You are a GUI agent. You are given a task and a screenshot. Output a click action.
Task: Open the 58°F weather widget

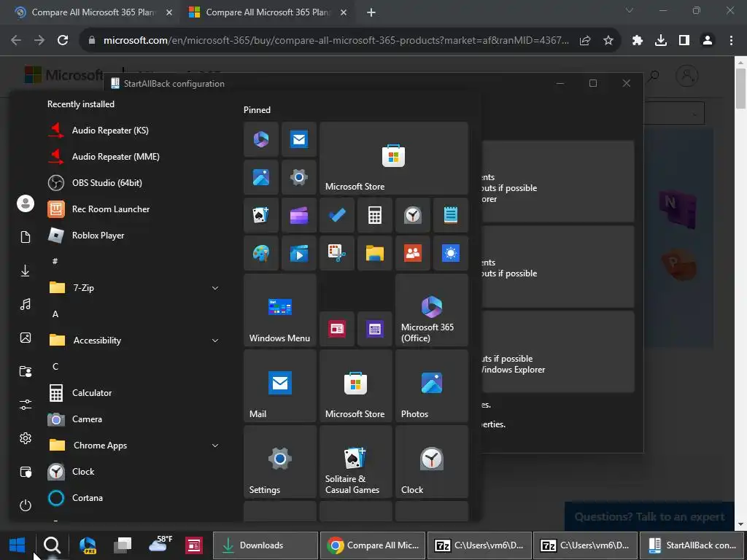160,544
